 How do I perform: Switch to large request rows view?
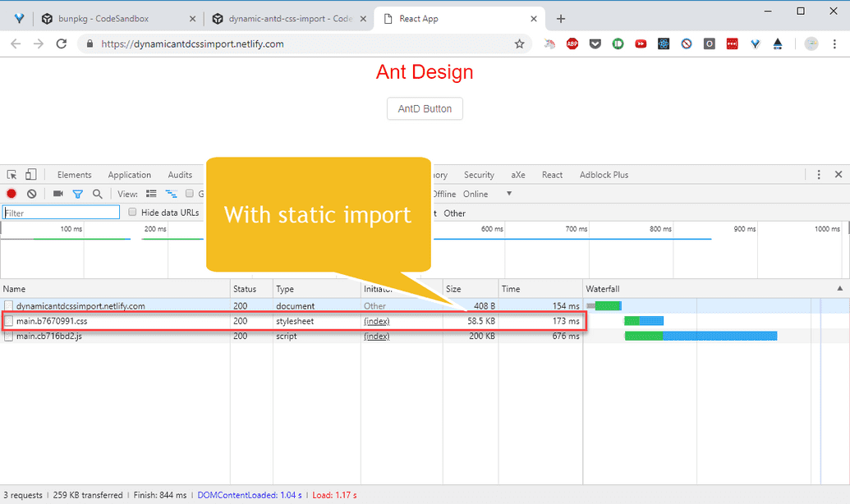[151, 194]
